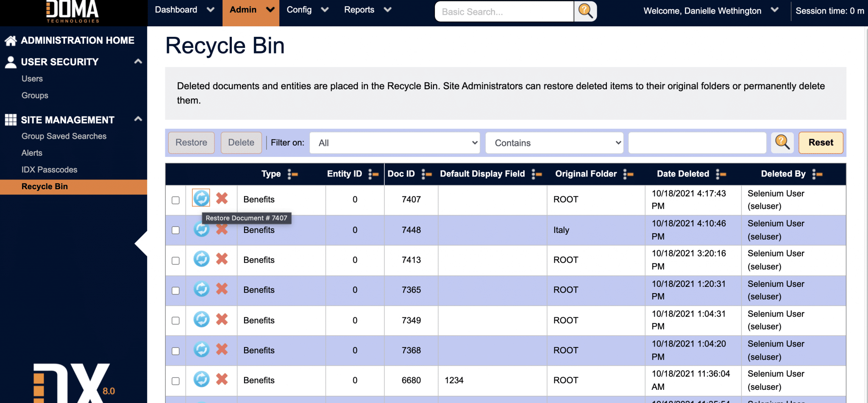This screenshot has width=868, height=403.
Task: Go to Administration Home
Action: pyautogui.click(x=78, y=40)
